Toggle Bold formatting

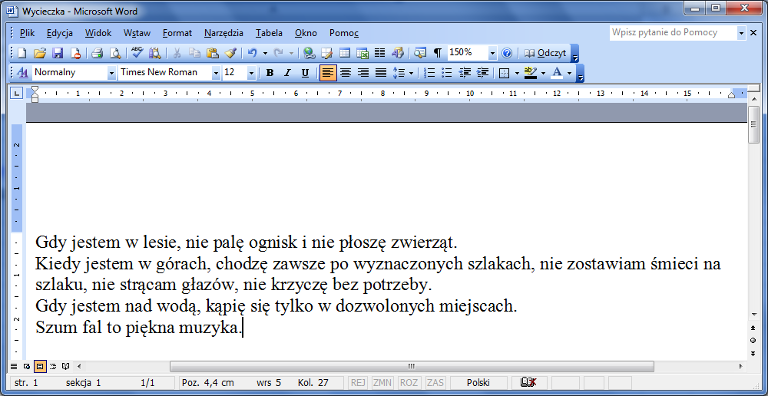(x=269, y=73)
